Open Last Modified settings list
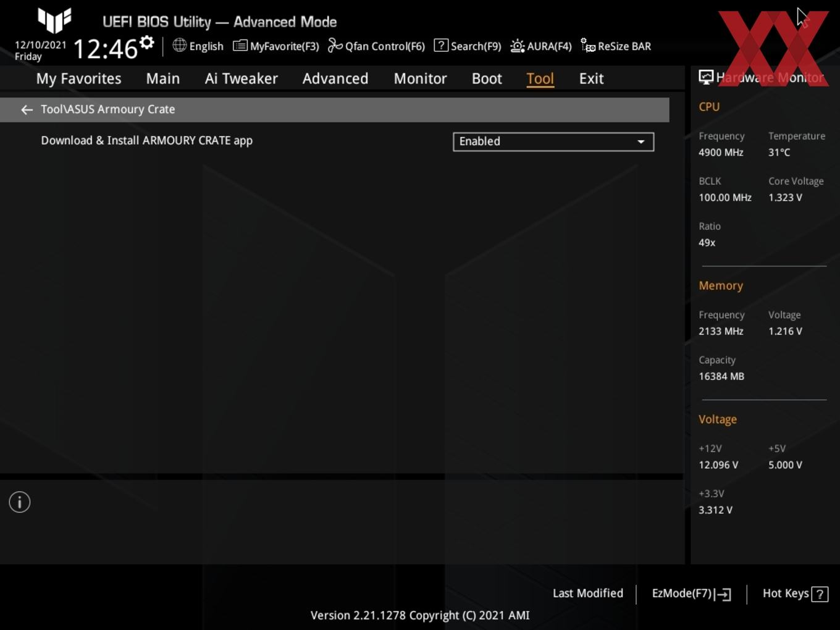This screenshot has height=630, width=840. (588, 593)
